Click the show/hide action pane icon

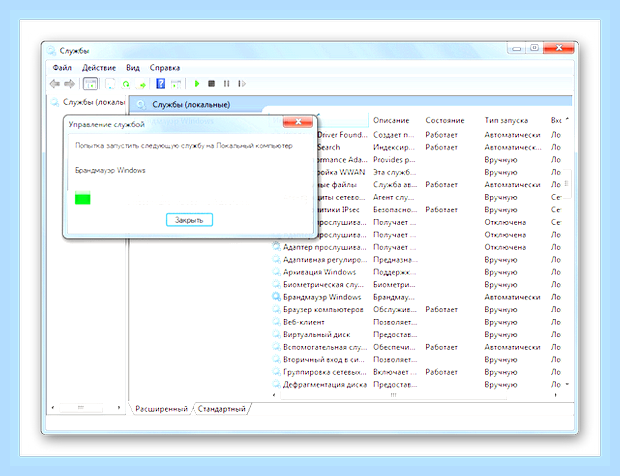tap(176, 84)
